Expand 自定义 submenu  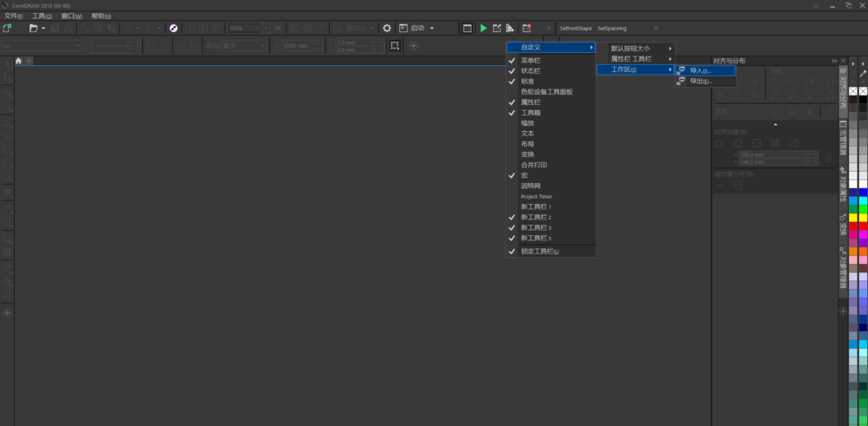click(x=551, y=48)
